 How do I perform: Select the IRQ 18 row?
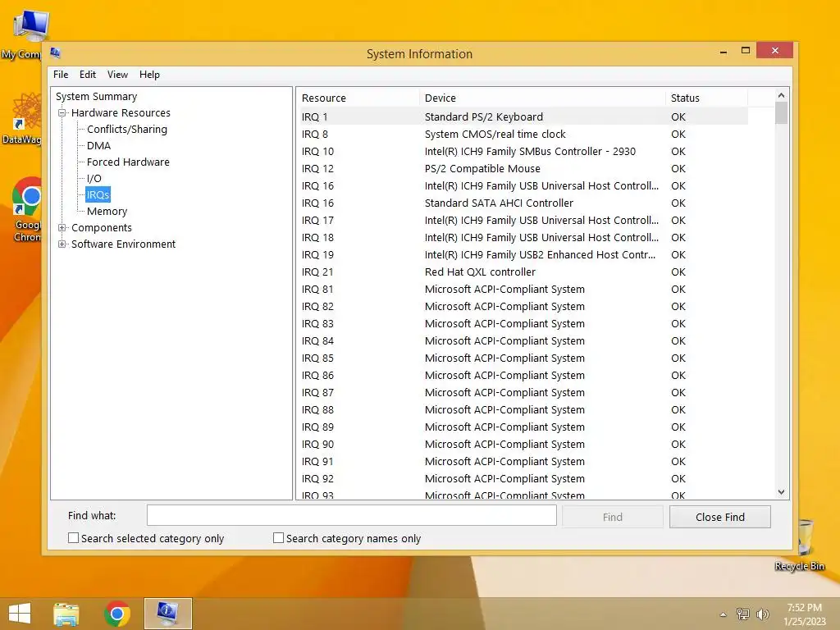pos(523,237)
